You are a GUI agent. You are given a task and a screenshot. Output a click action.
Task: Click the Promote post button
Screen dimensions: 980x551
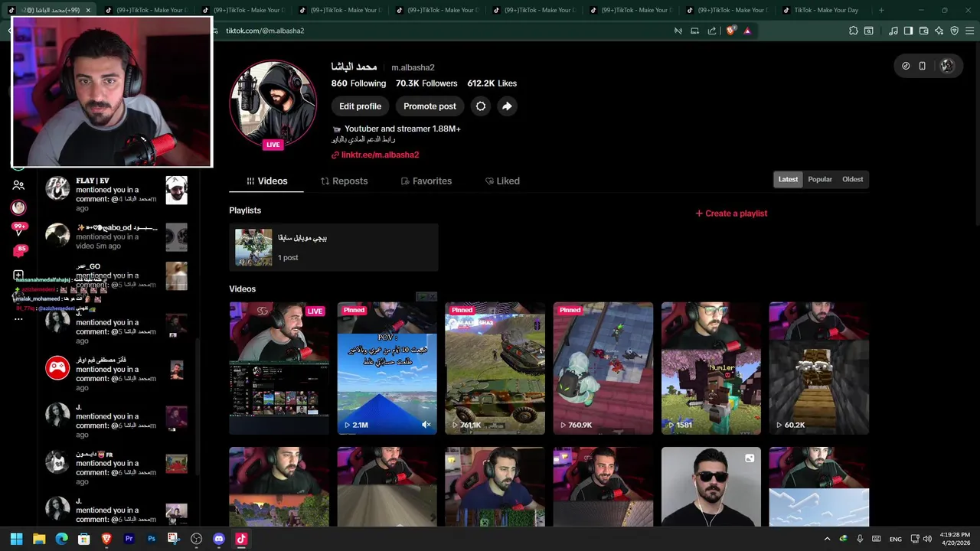click(x=430, y=106)
